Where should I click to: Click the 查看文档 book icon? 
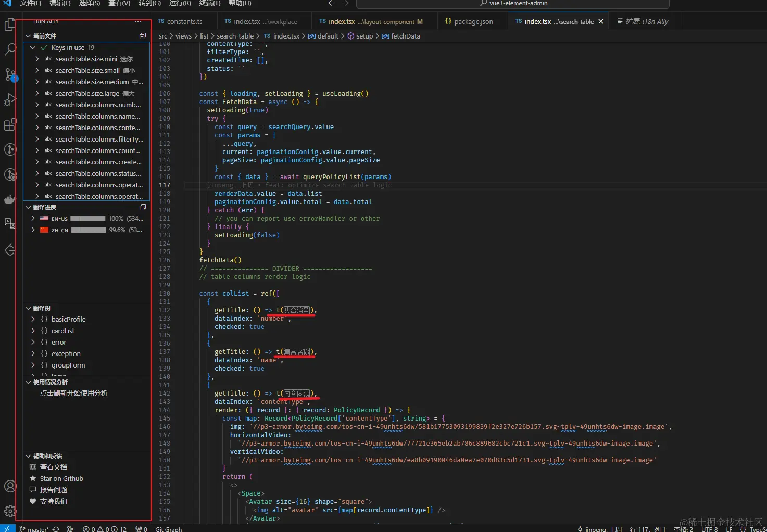point(33,467)
